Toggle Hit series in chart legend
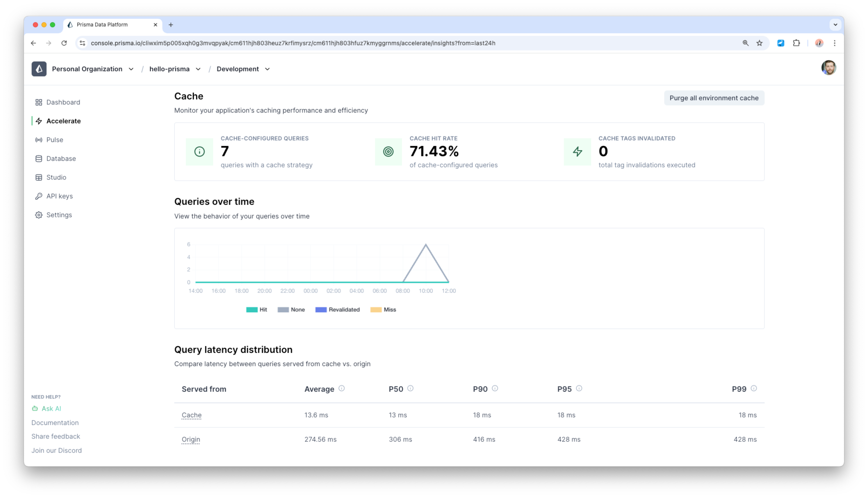This screenshot has height=498, width=868. (x=256, y=310)
